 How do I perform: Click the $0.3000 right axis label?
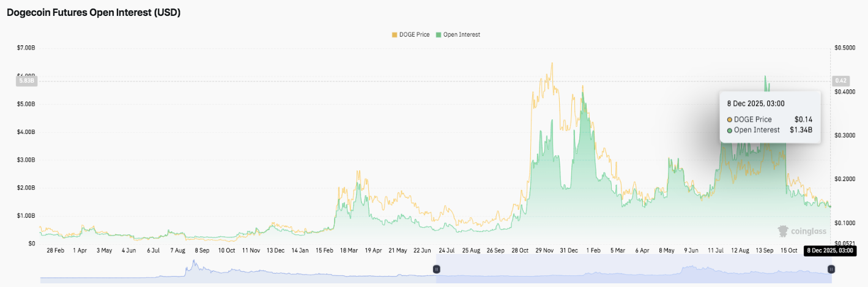tap(844, 135)
